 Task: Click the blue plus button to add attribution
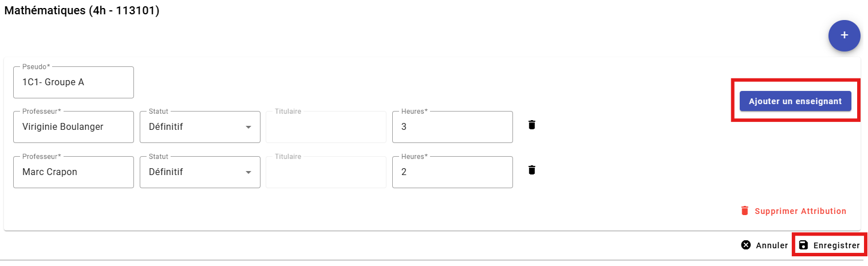point(844,35)
